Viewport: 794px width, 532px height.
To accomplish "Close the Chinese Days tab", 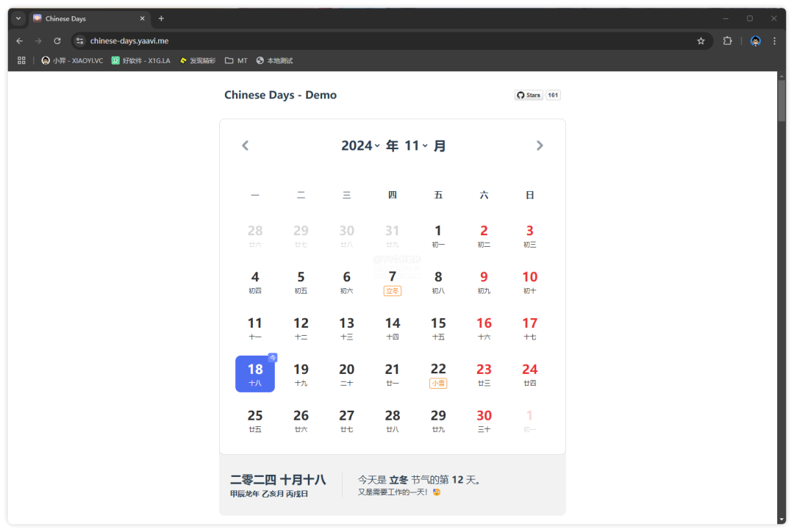I will (143, 18).
